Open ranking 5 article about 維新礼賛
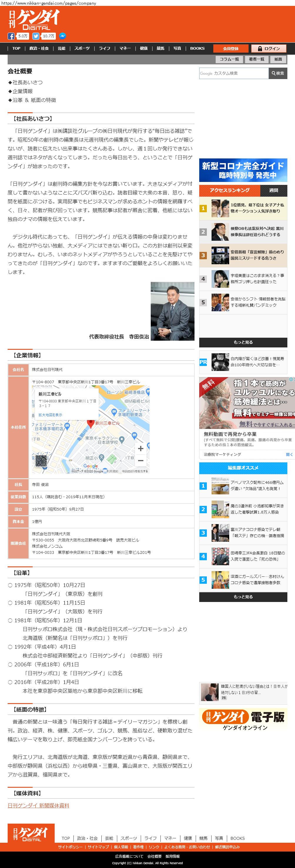This screenshot has width=295, height=868. point(243,302)
